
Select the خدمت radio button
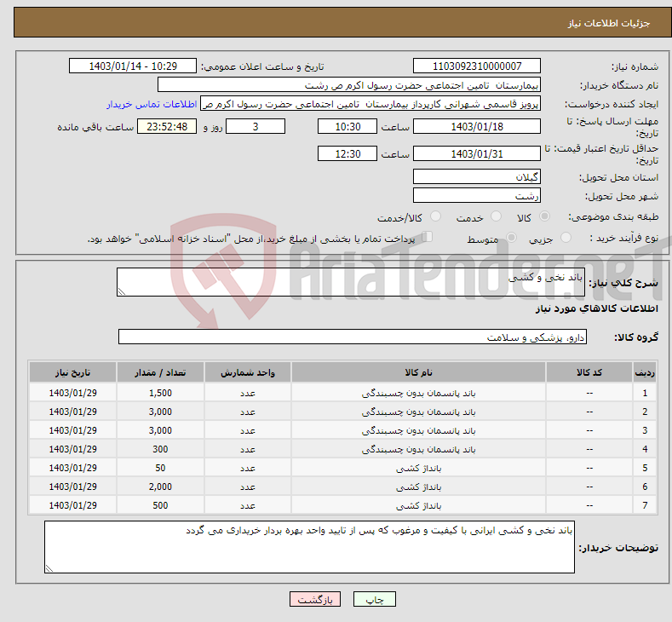coord(496,216)
